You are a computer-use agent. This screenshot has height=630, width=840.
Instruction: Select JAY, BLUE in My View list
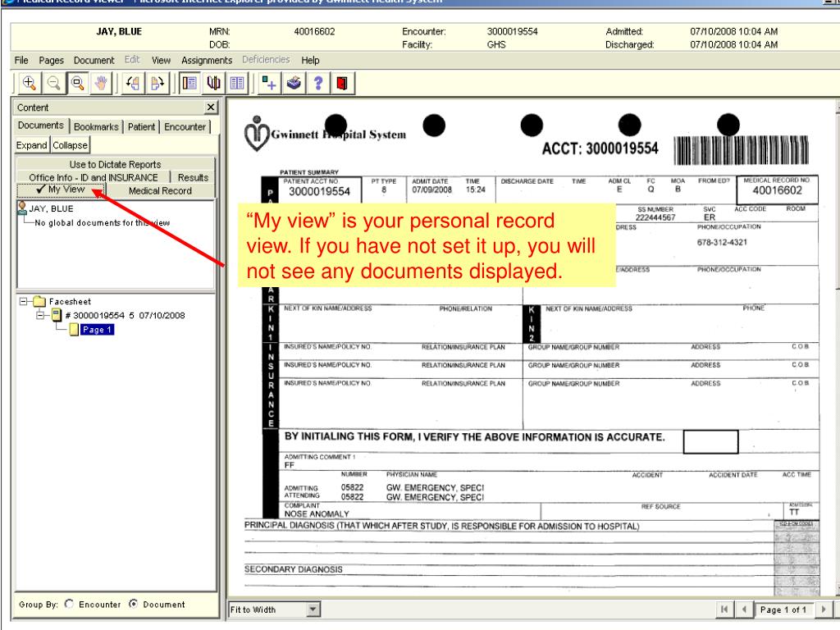52,208
